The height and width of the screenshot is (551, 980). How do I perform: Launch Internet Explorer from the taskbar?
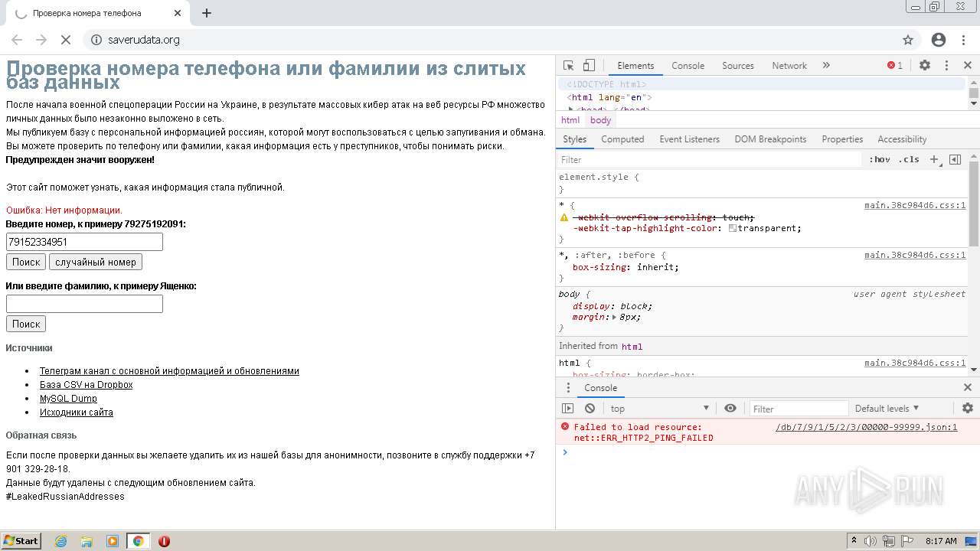(60, 541)
